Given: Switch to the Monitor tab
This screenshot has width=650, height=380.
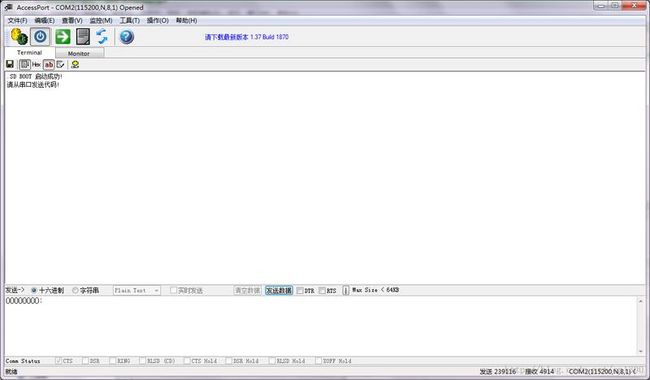Looking at the screenshot, I should pos(79,53).
